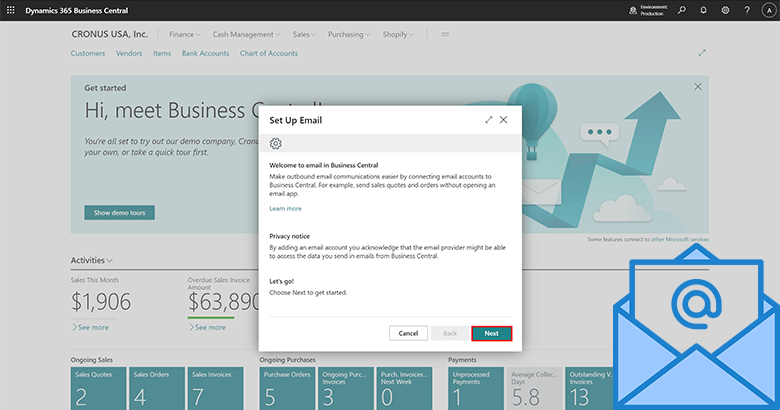The image size is (780, 410).
Task: Open the settings gear in top bar
Action: click(x=725, y=10)
